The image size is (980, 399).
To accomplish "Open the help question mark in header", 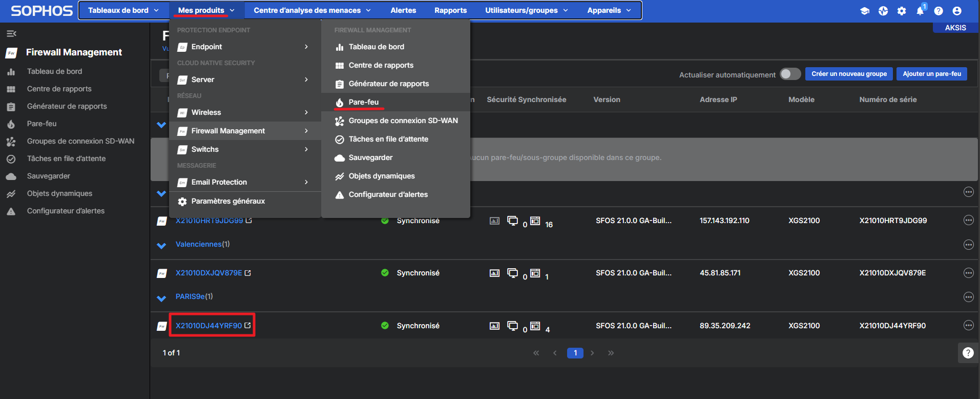I will (939, 11).
